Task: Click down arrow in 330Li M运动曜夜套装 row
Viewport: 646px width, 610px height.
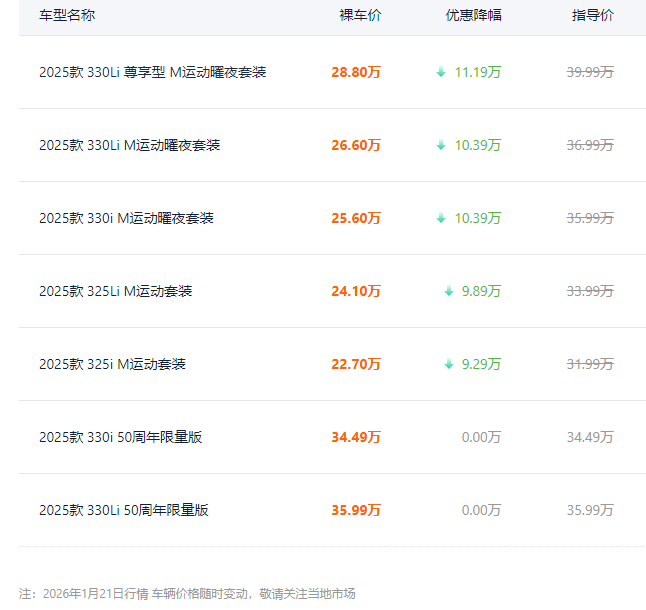Action: click(x=441, y=145)
